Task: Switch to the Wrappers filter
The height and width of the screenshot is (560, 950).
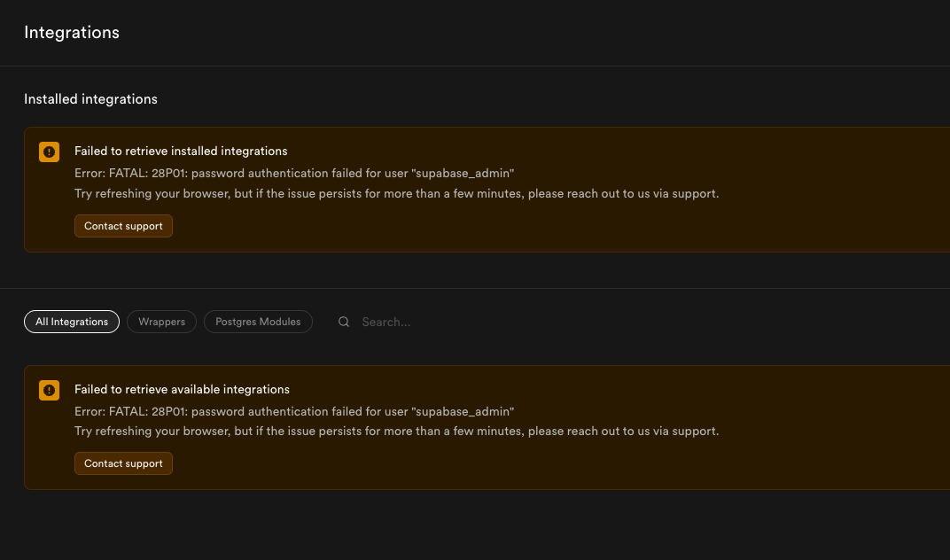Action: point(161,322)
